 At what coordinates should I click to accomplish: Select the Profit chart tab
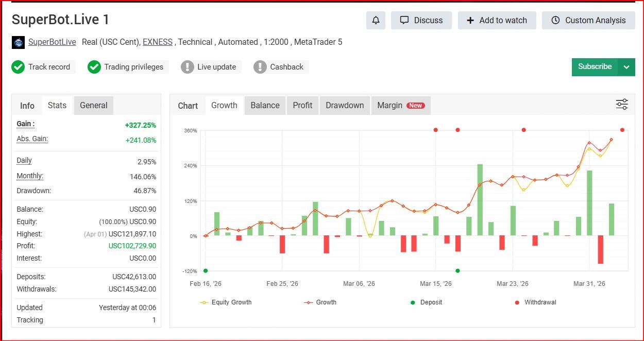coord(302,105)
